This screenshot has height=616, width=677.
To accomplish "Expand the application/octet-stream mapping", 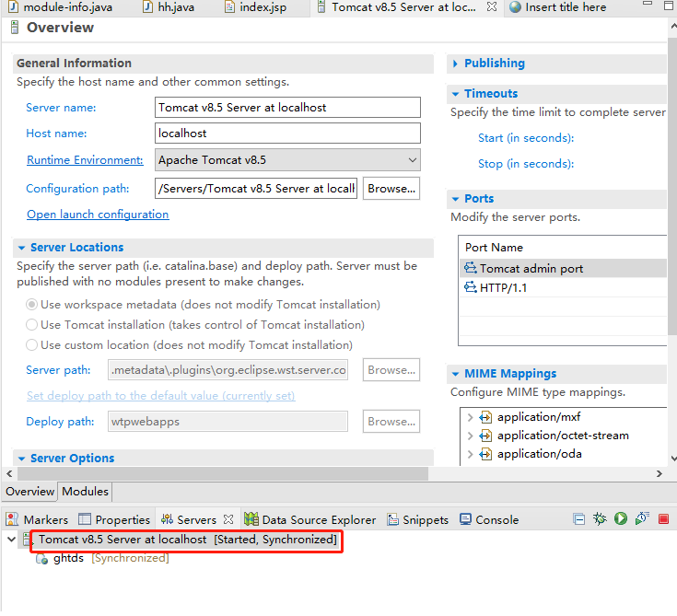I will pos(470,436).
